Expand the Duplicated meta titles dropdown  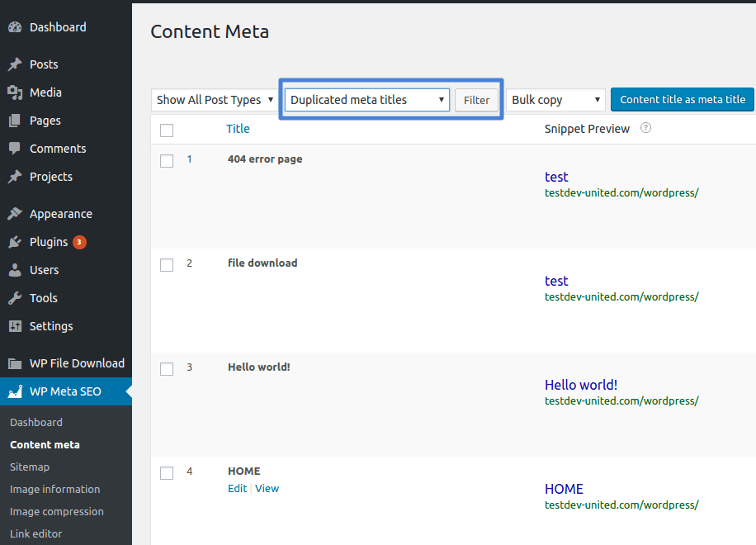366,100
